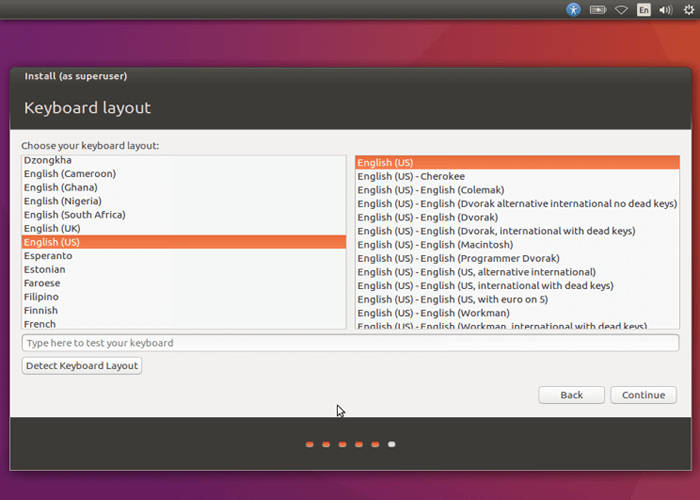Click the Back button
700x500 pixels.
571,395
